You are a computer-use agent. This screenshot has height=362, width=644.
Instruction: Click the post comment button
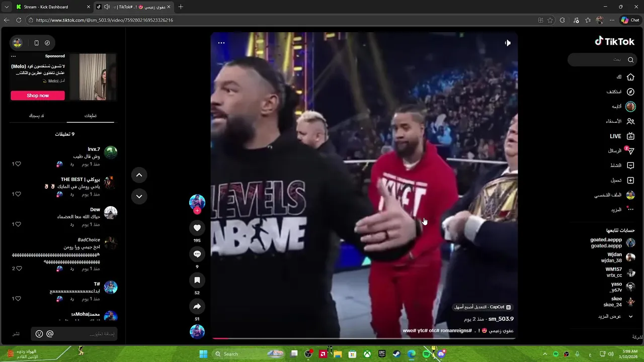pos(16,334)
